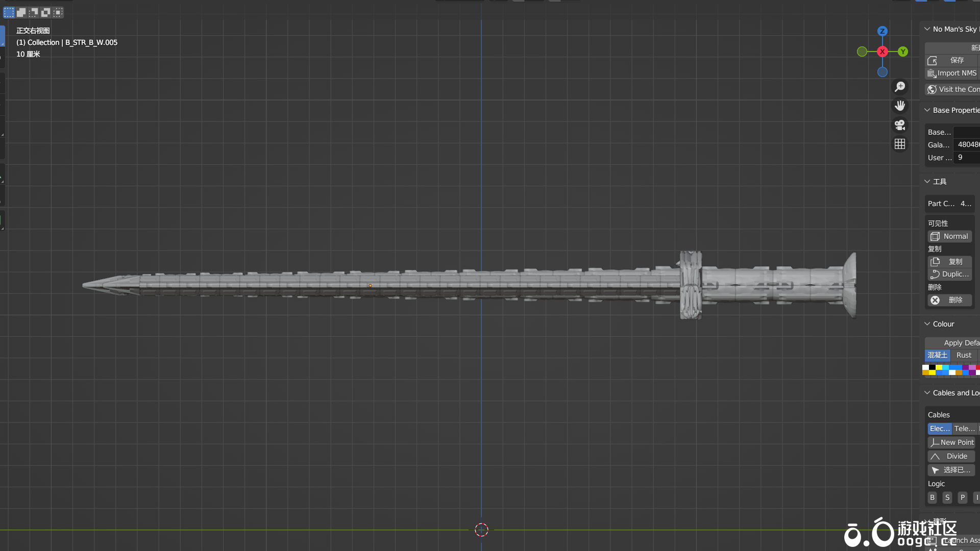Pick the yellow colour swatch

(x=939, y=367)
